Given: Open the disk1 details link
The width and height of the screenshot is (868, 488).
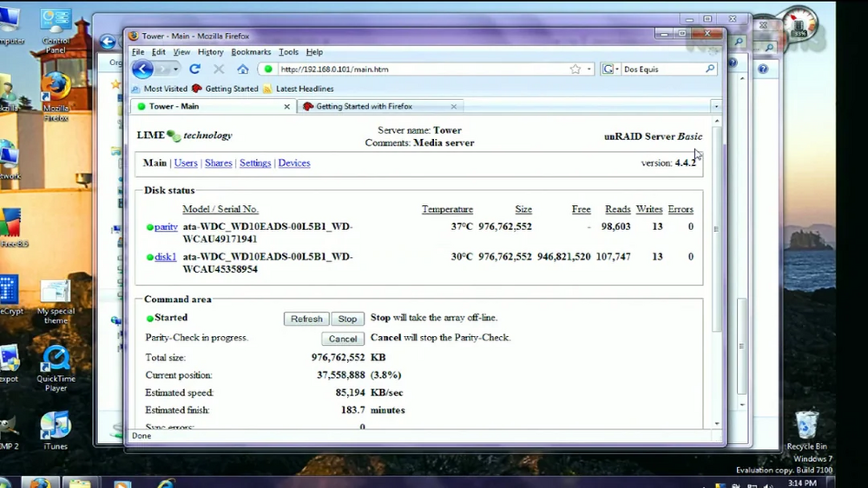Looking at the screenshot, I should pos(165,256).
